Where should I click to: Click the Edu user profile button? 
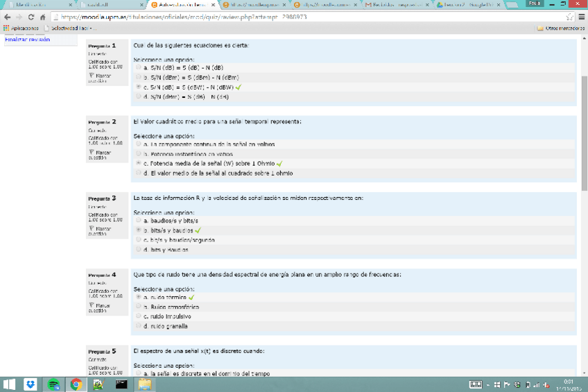click(x=535, y=3)
